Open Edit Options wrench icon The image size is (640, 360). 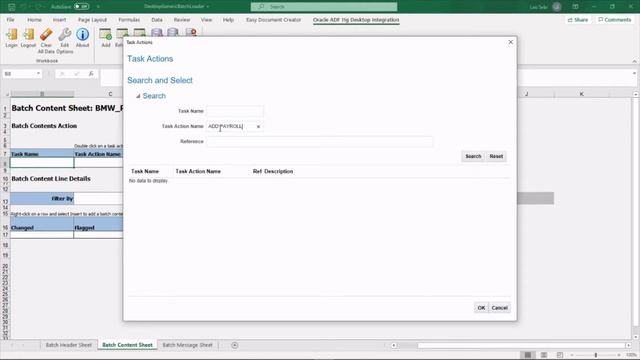(x=64, y=35)
